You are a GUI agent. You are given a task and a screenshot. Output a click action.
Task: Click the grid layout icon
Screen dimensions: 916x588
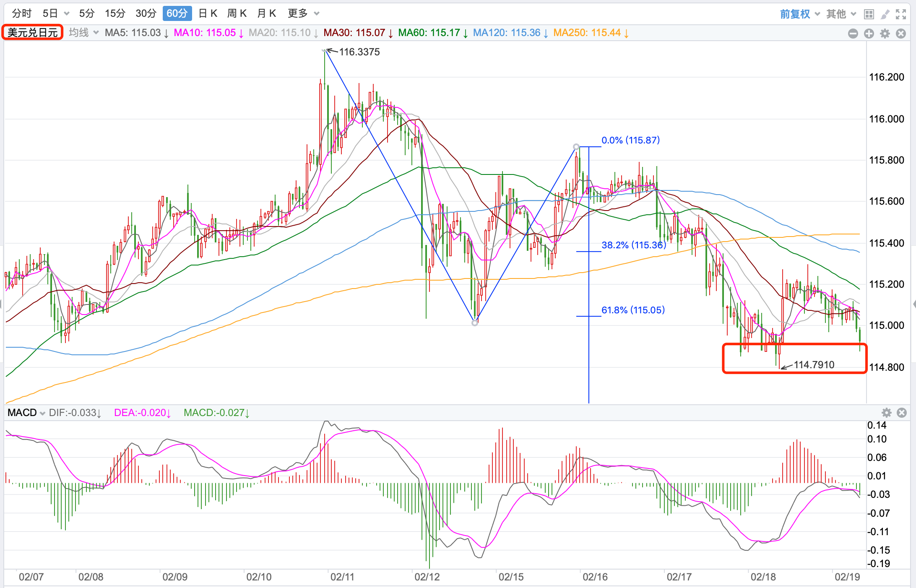[869, 15]
